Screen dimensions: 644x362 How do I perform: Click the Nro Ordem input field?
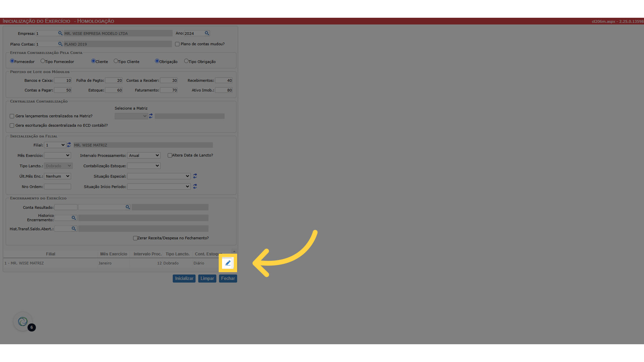(x=57, y=187)
